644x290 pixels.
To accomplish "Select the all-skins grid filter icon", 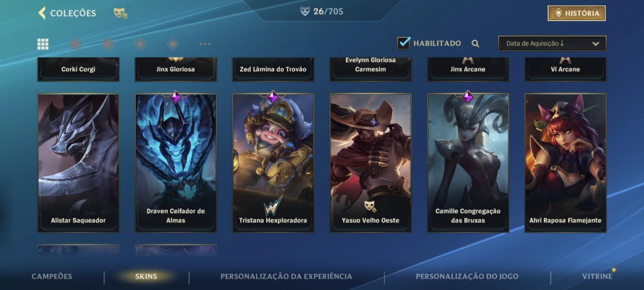I will pos(43,44).
